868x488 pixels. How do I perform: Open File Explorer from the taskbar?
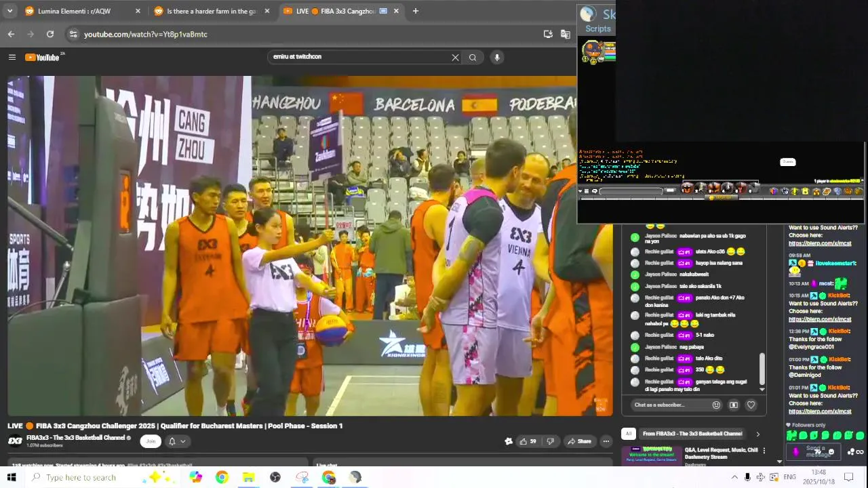coord(248,477)
